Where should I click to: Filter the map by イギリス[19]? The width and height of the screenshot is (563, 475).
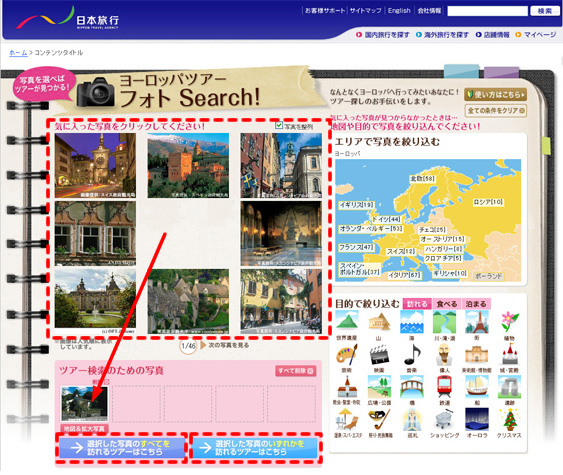pos(356,205)
